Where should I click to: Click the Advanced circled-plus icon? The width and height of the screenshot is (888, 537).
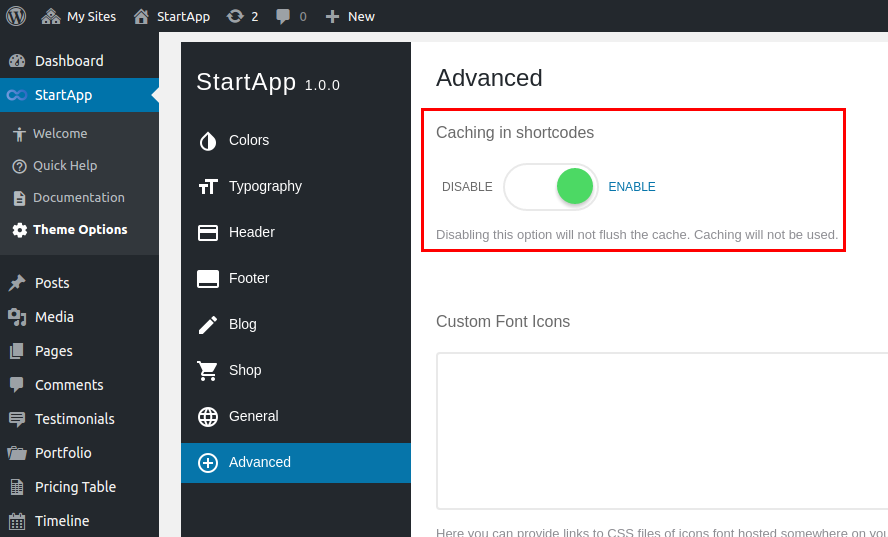coord(208,462)
